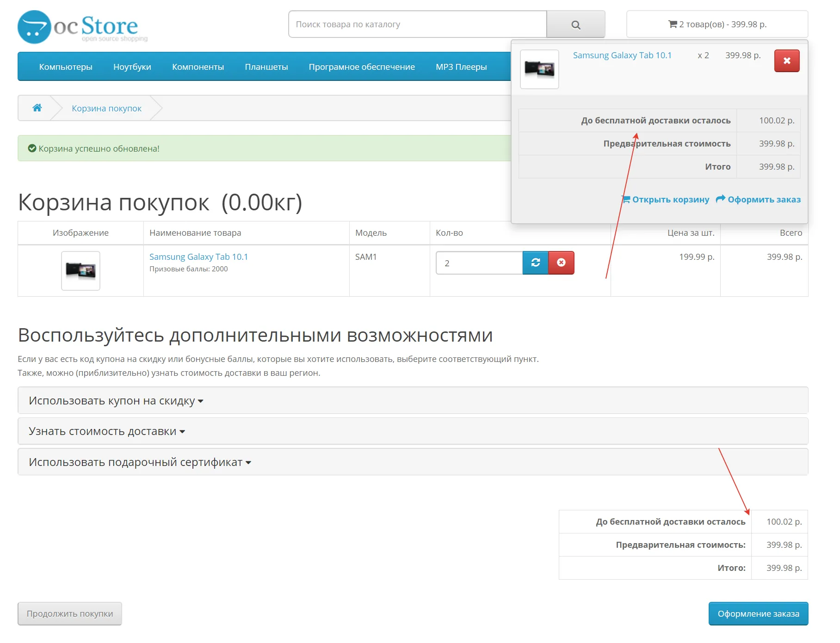
Task: Click the home icon in breadcrumb
Action: pyautogui.click(x=37, y=108)
